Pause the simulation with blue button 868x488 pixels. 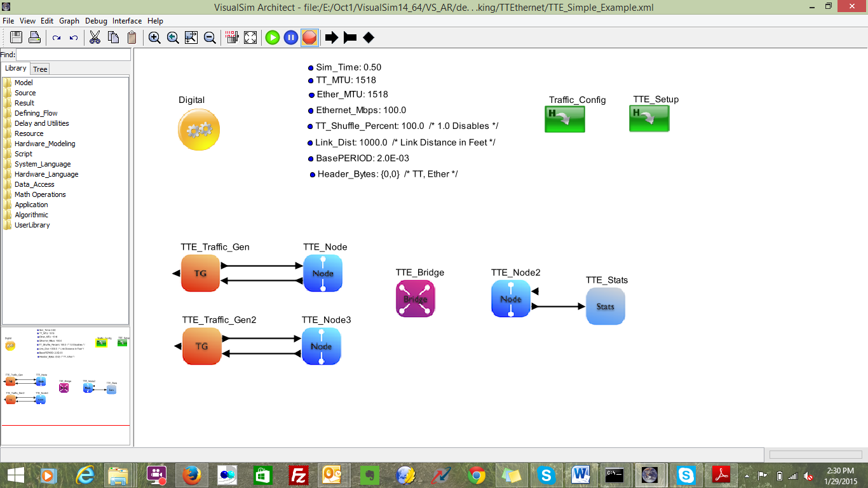[290, 37]
